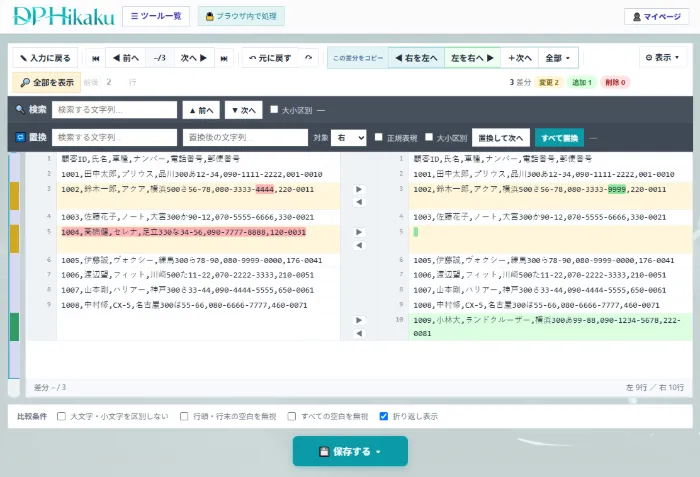The image size is (700, 477).
Task: Find previous match with ▲前へ
Action: pos(201,110)
